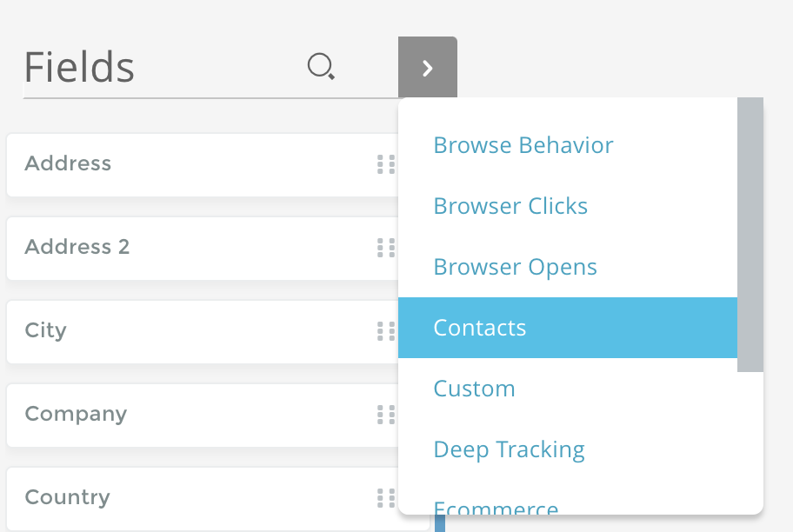Click the Country field drag handle
The width and height of the screenshot is (793, 532).
385,498
